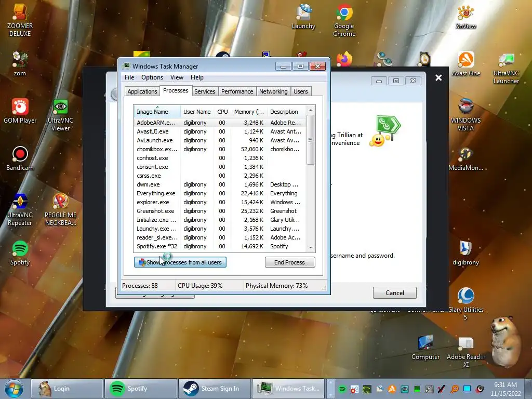Switch to the Users tab
Image resolution: width=532 pixels, height=399 pixels.
tap(301, 91)
